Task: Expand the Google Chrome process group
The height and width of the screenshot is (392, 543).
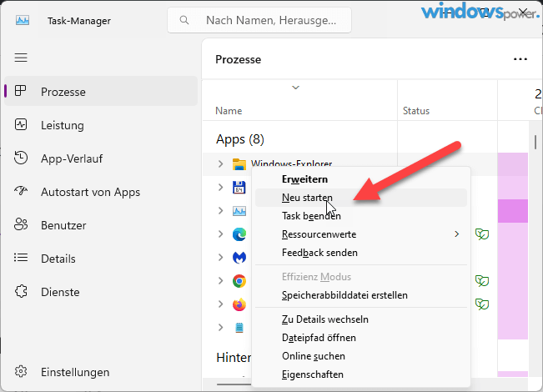Action: (x=220, y=280)
